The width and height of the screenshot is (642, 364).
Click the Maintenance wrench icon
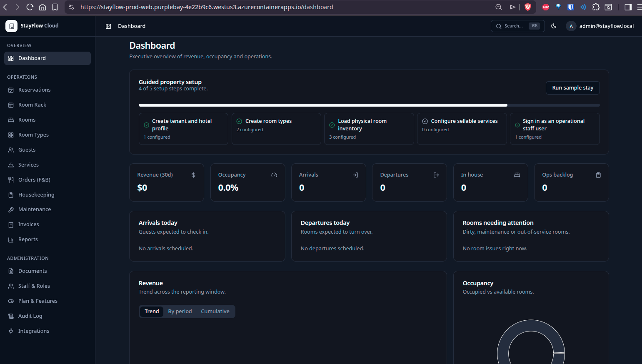point(11,209)
